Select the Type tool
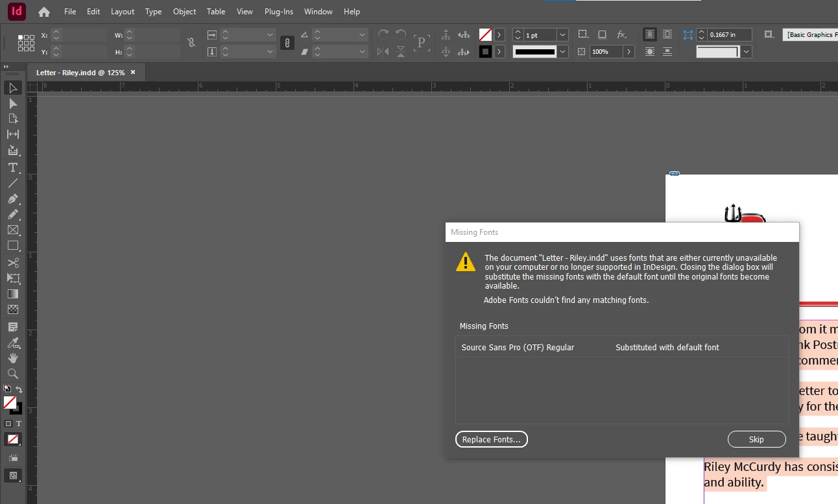The image size is (838, 504). (x=13, y=167)
